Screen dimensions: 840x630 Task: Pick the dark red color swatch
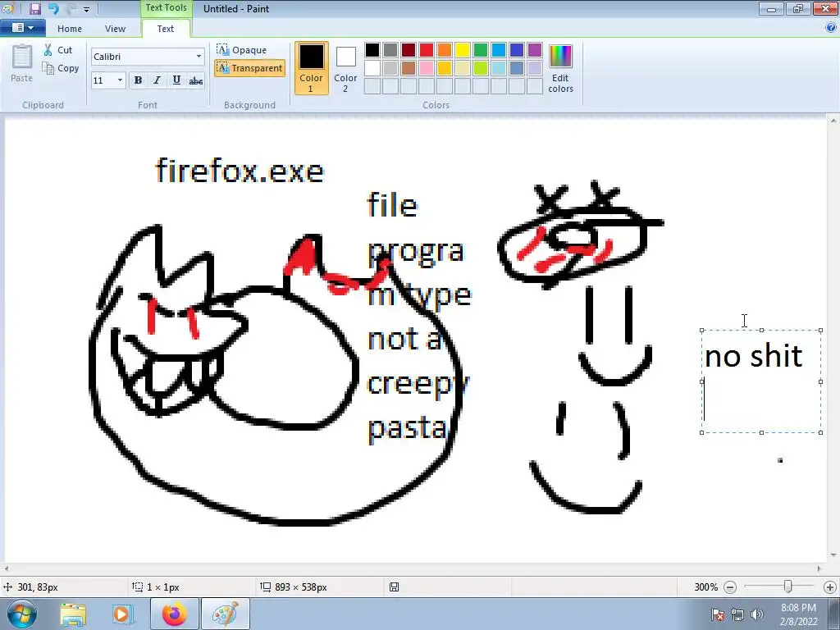[x=409, y=50]
